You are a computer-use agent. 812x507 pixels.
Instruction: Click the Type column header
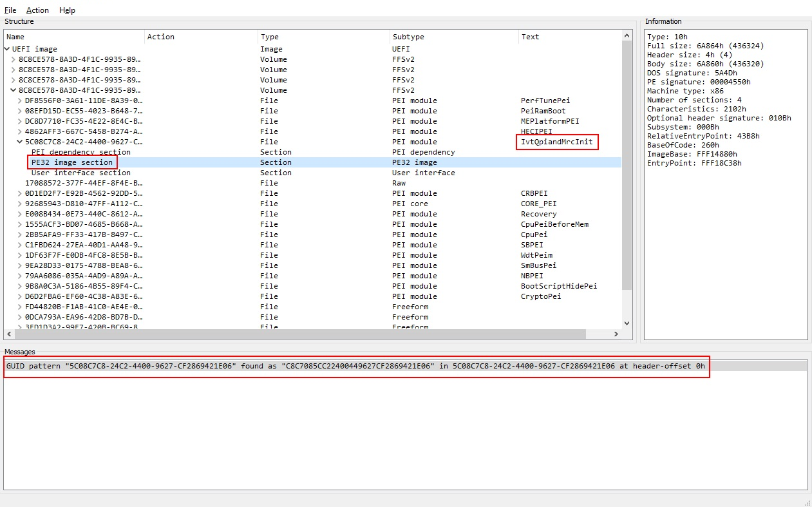(x=324, y=37)
